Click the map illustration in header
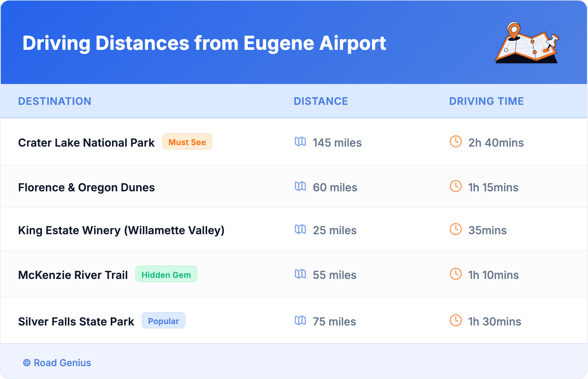 (527, 43)
